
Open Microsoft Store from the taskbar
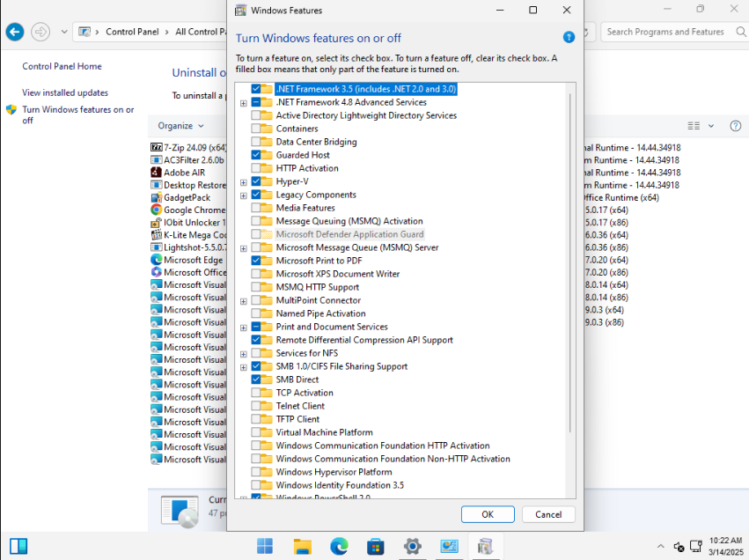[x=376, y=546]
